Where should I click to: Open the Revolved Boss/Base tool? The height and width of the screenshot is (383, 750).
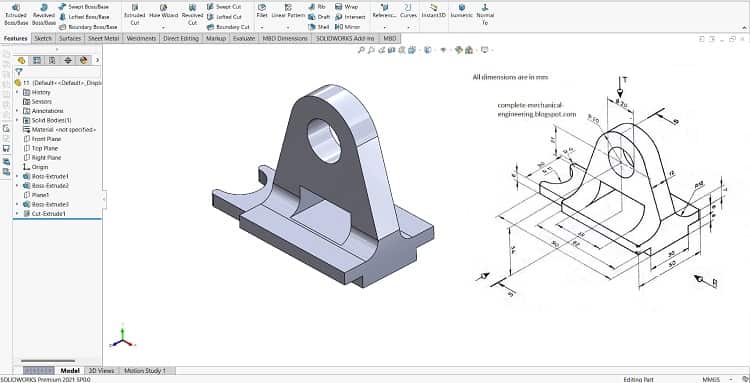tap(44, 14)
